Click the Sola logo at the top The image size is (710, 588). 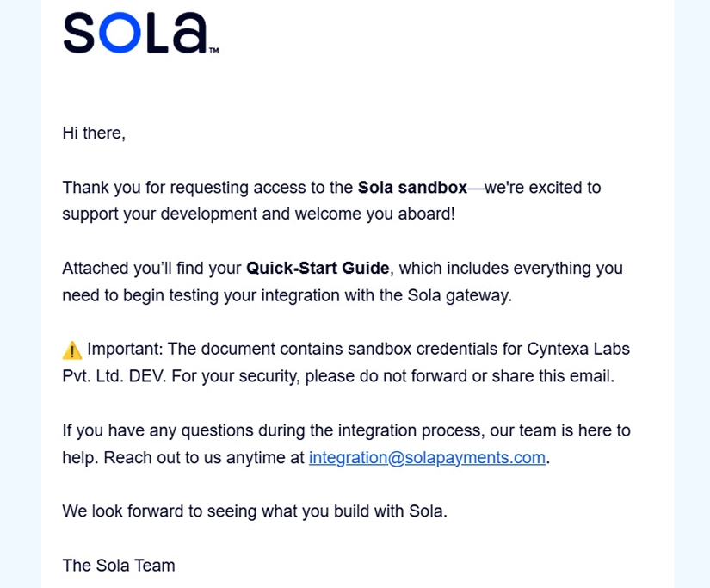141,33
